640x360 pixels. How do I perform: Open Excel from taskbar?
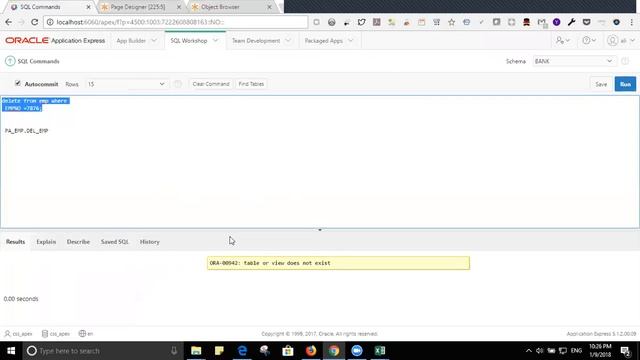(380, 351)
